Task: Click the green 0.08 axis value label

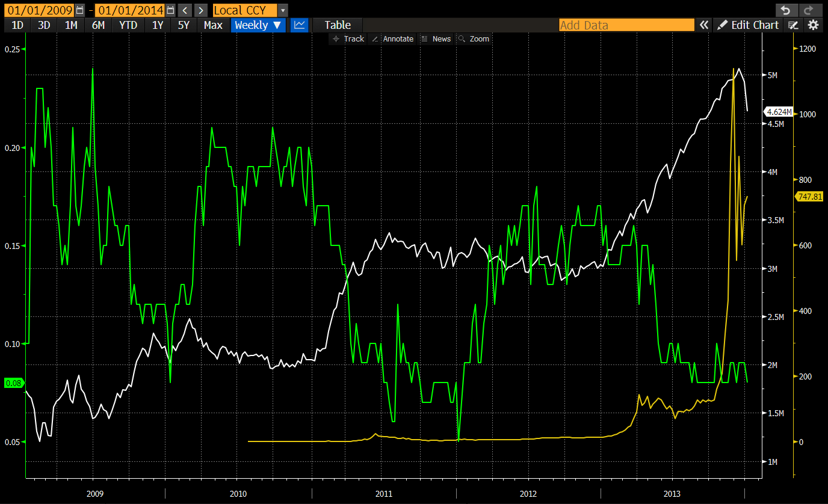Action: tap(13, 383)
